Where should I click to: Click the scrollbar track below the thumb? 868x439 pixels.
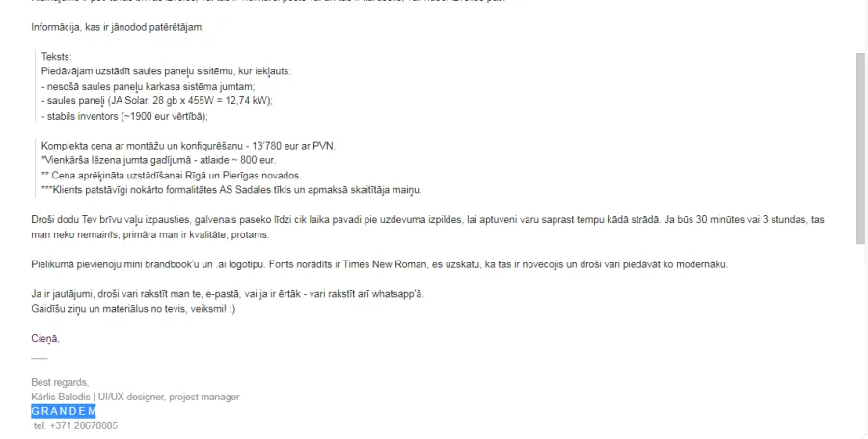[860, 341]
